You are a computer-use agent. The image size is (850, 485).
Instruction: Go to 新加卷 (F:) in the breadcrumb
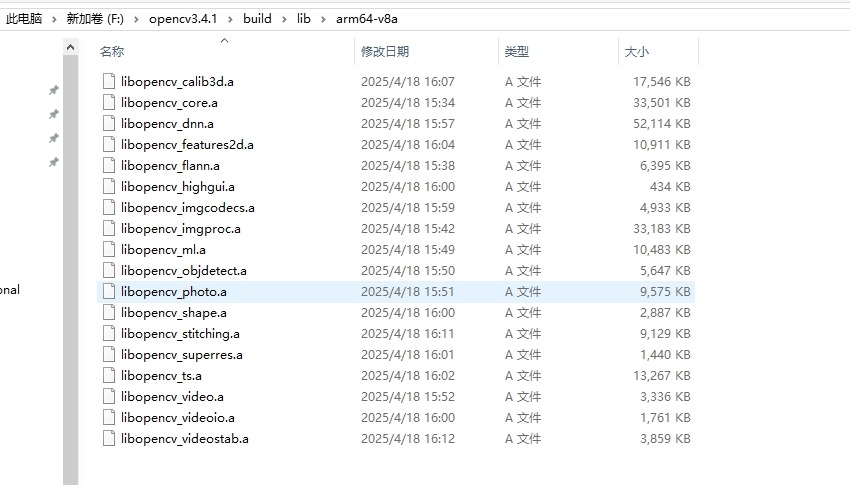click(x=95, y=18)
